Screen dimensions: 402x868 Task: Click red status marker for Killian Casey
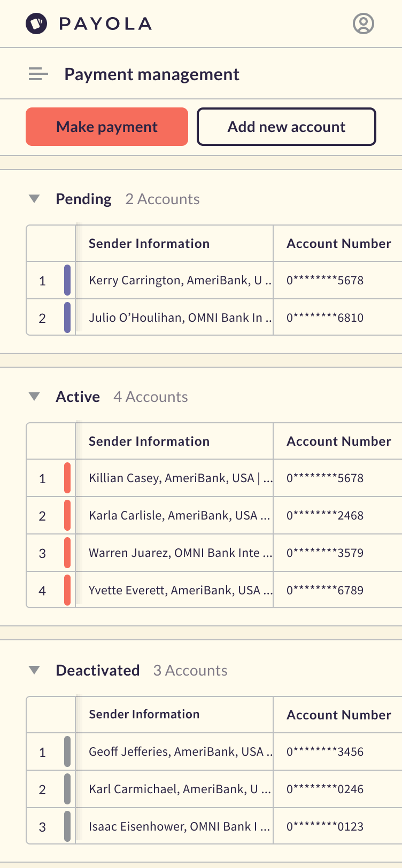coord(67,478)
